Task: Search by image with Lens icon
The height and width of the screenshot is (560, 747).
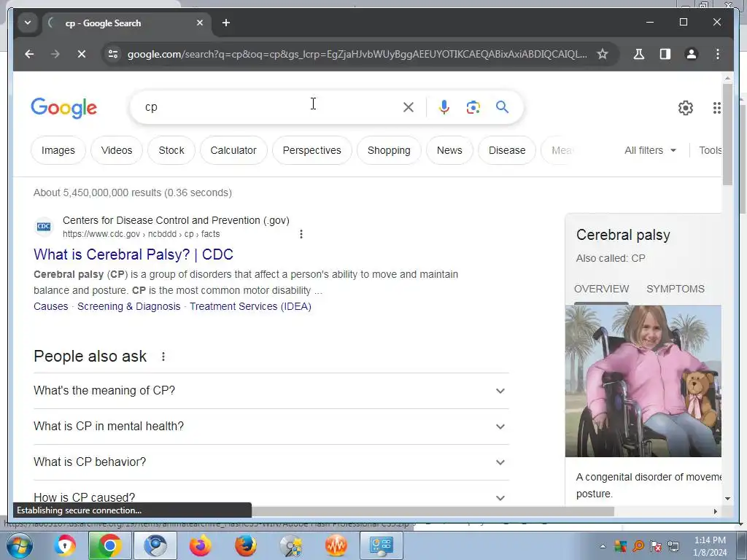Action: 473,107
